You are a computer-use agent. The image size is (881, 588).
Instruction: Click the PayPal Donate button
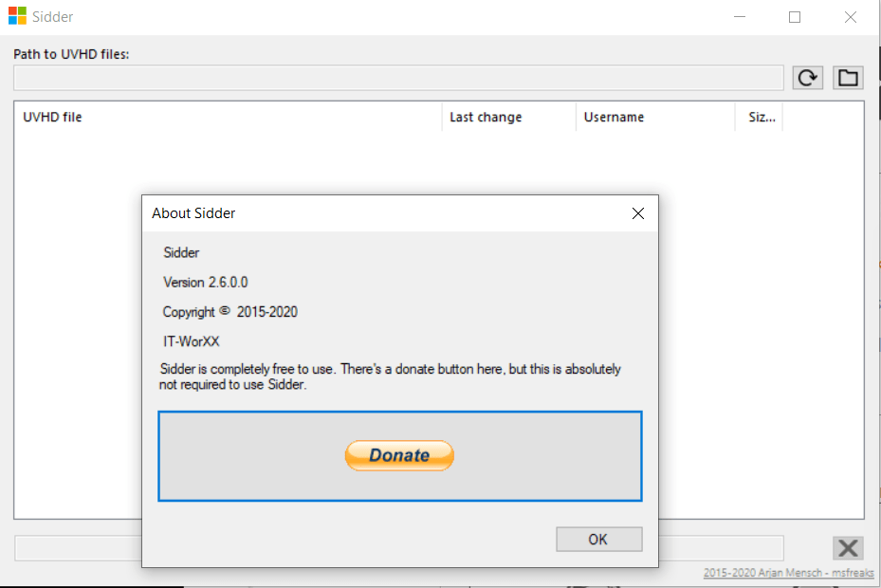click(x=399, y=455)
